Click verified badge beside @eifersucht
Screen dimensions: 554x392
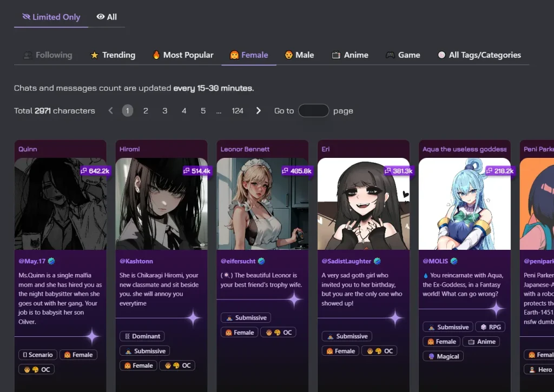(x=261, y=261)
